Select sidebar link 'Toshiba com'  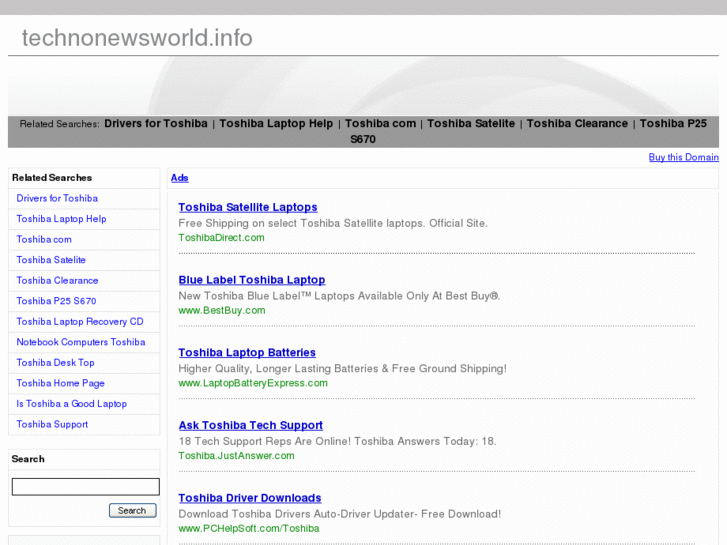[44, 239]
